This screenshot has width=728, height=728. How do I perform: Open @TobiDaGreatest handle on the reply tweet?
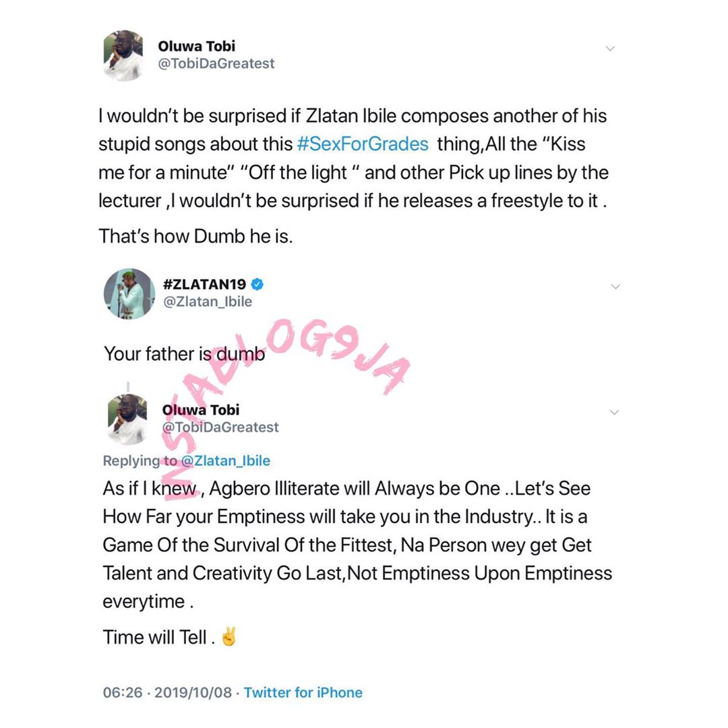220,427
